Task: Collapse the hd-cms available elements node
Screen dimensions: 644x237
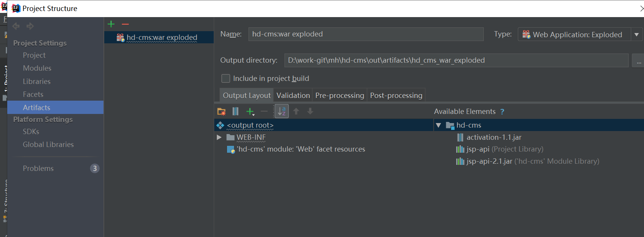Action: coord(439,125)
